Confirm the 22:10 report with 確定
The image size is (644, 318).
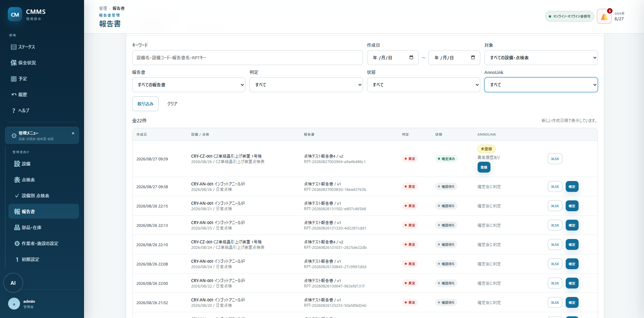[x=572, y=244]
